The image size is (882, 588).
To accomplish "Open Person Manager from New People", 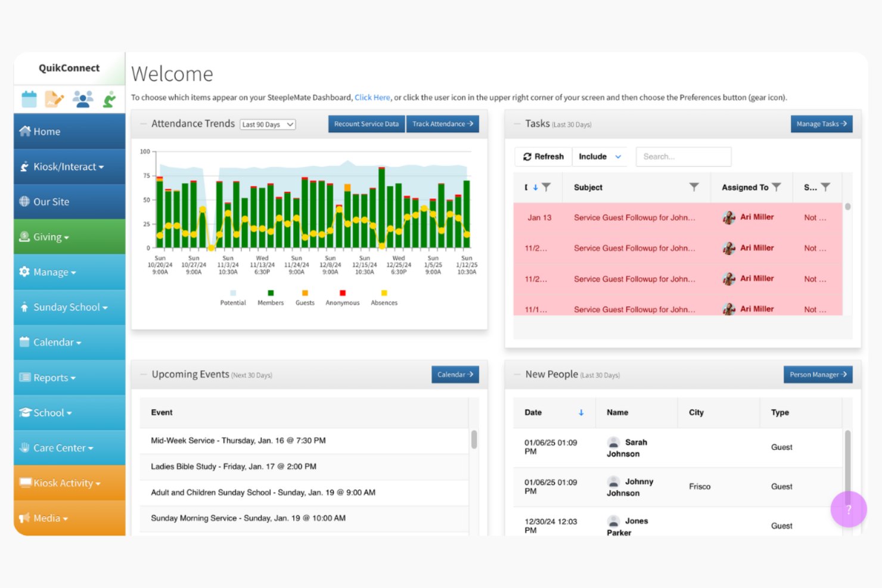I will click(818, 375).
